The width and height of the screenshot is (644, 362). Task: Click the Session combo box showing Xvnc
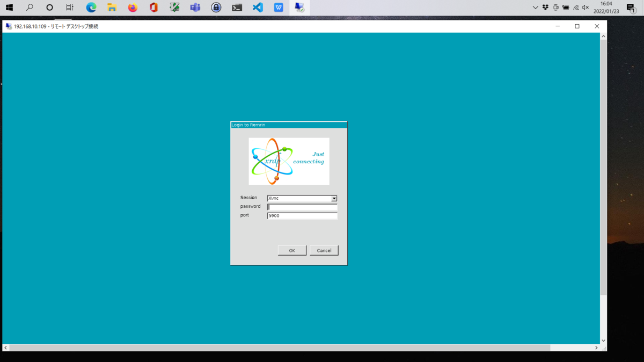pos(302,199)
